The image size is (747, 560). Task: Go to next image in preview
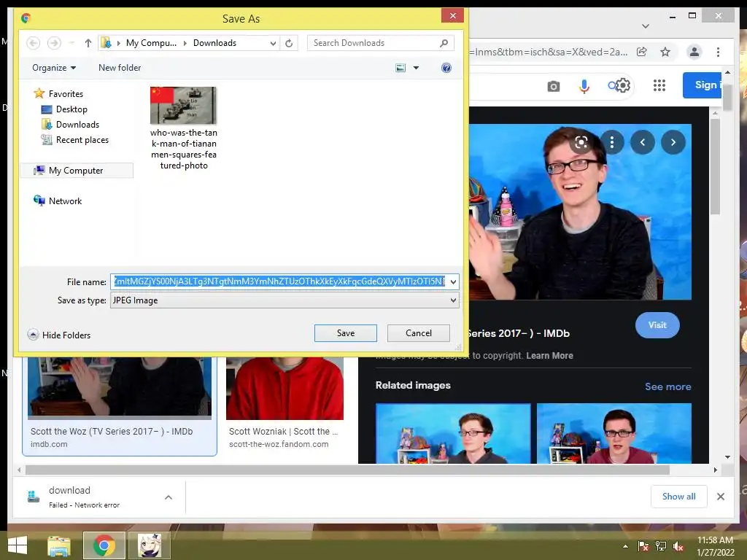click(673, 142)
